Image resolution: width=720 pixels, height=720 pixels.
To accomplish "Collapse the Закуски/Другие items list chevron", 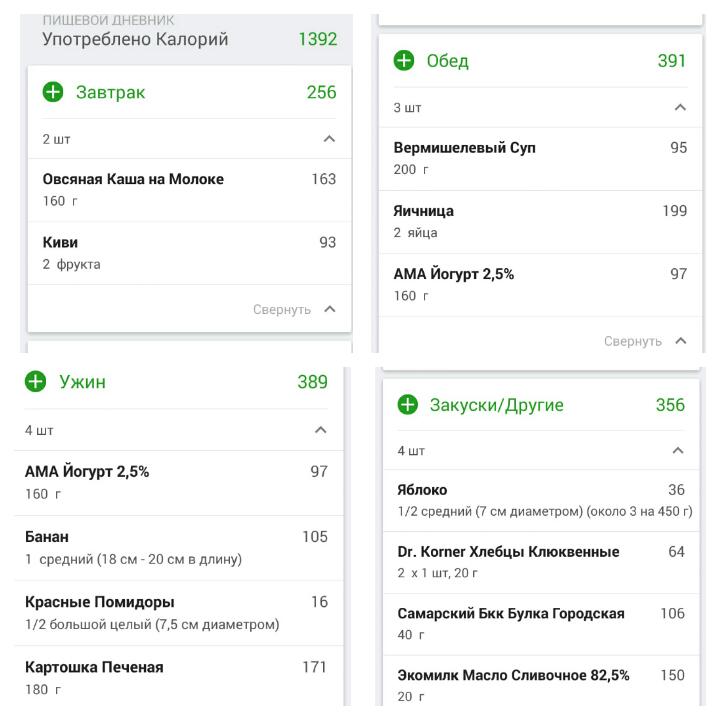I will 678,451.
